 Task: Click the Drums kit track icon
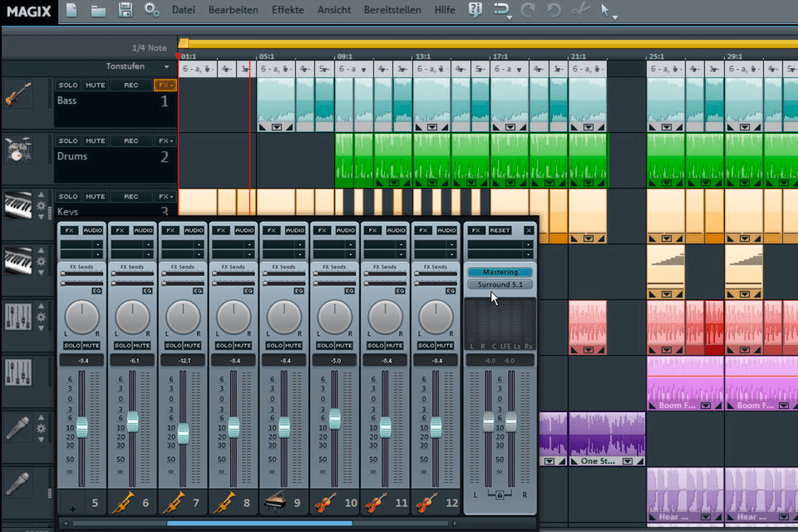pos(18,150)
